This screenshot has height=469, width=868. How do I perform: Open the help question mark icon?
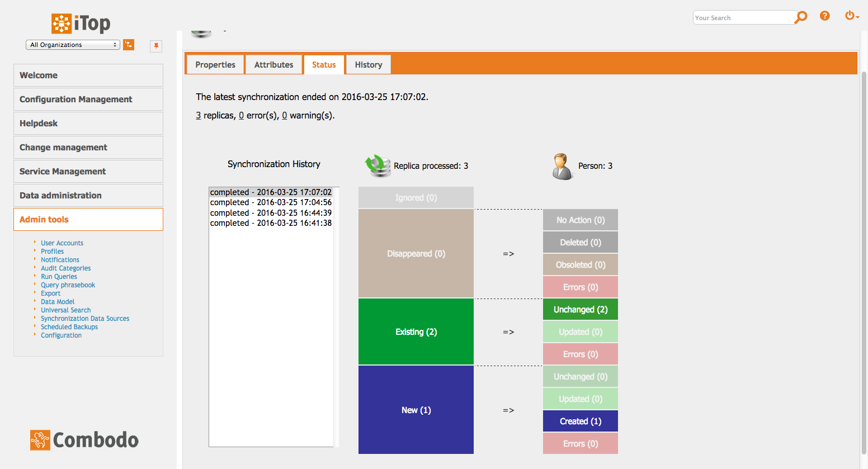pos(824,16)
